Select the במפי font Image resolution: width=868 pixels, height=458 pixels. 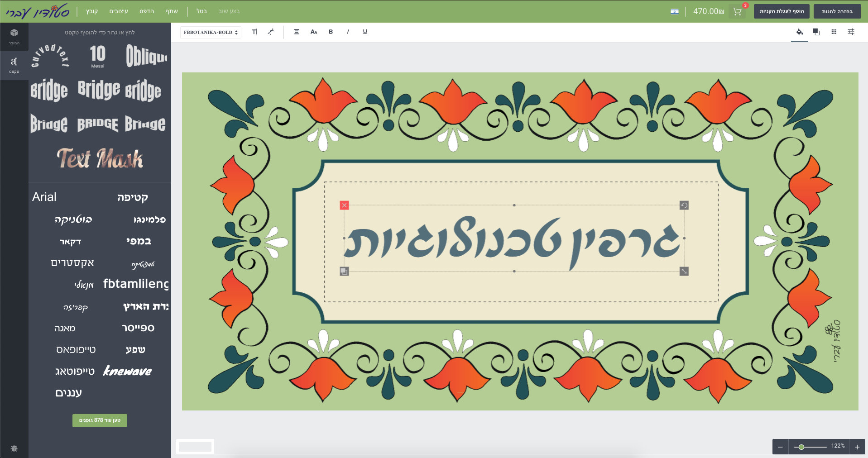pos(139,241)
